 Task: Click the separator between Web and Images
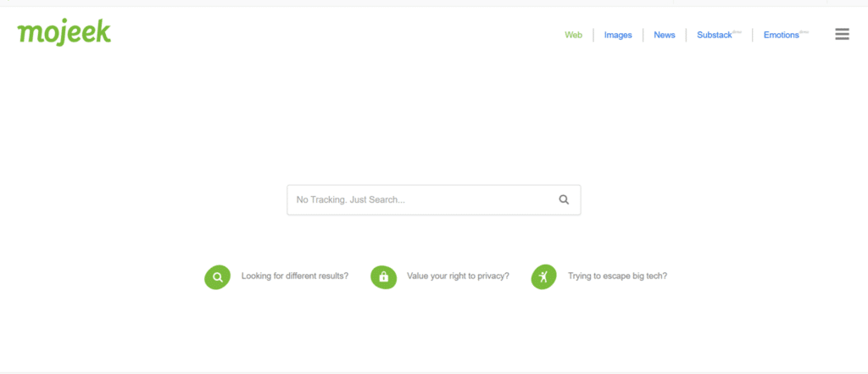click(593, 35)
